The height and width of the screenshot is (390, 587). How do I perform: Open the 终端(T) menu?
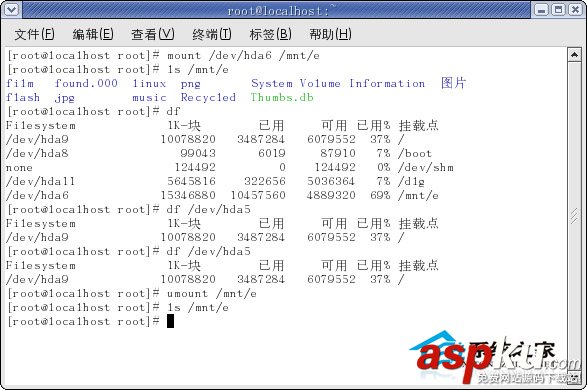pyautogui.click(x=212, y=34)
